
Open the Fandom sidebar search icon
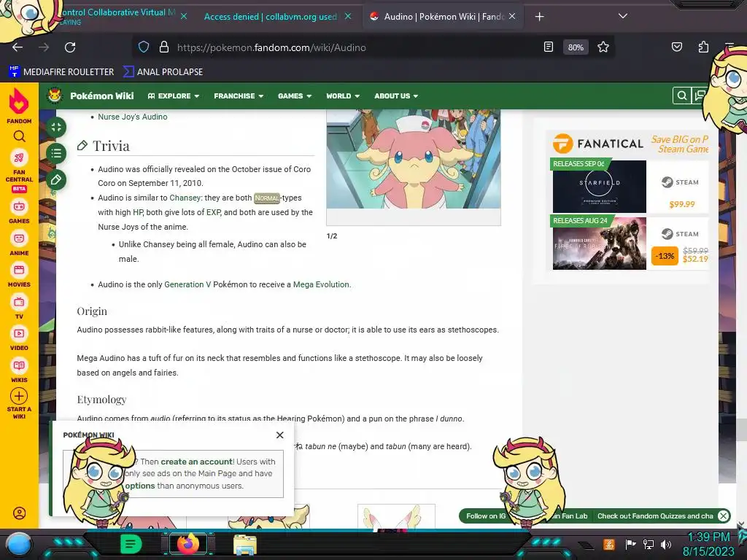point(19,136)
